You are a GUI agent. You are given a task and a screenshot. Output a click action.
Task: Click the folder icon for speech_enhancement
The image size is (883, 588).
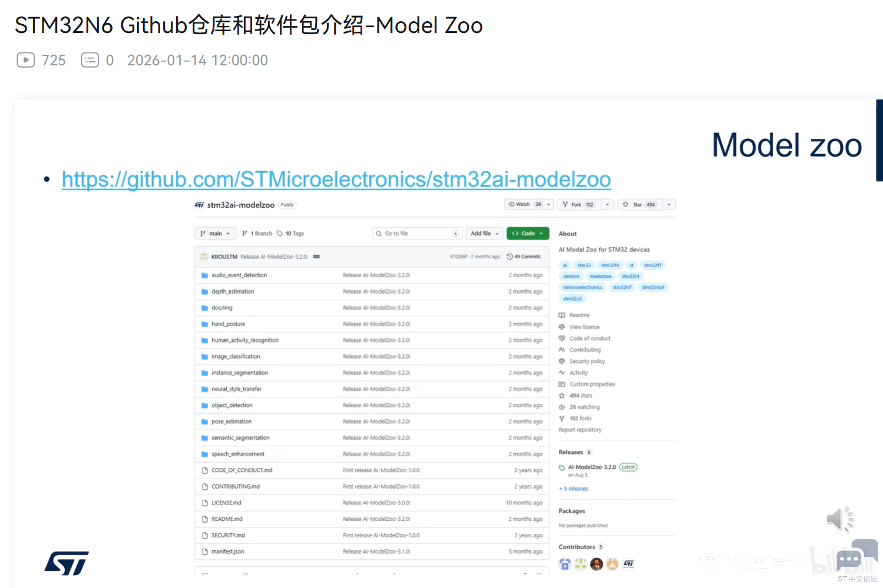click(204, 454)
